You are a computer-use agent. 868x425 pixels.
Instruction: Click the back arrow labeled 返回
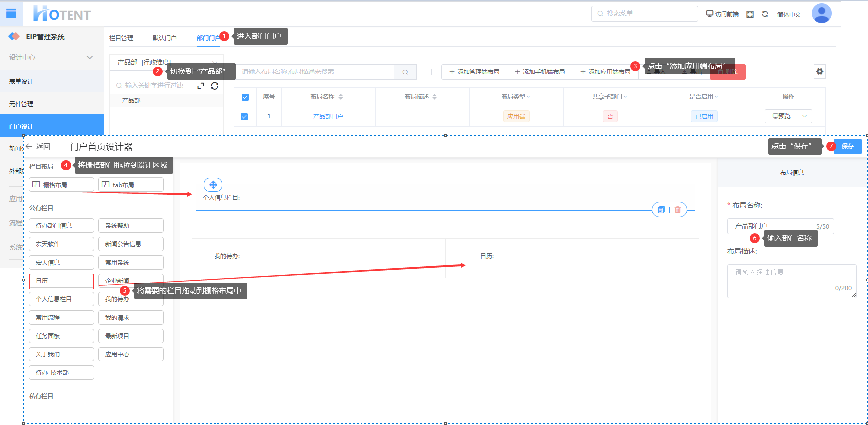coord(38,147)
